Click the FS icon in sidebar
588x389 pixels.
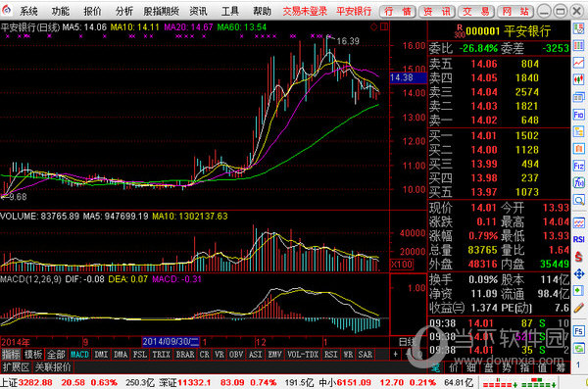point(578,331)
